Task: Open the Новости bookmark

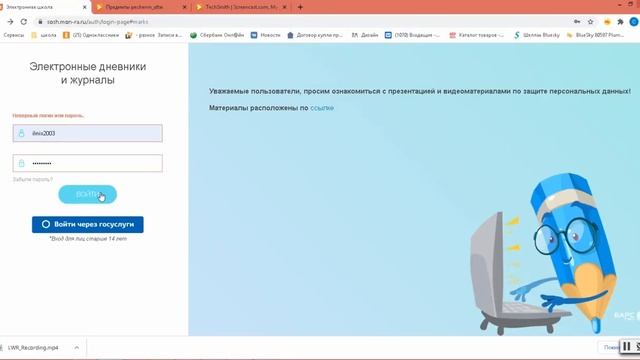Action: point(265,35)
